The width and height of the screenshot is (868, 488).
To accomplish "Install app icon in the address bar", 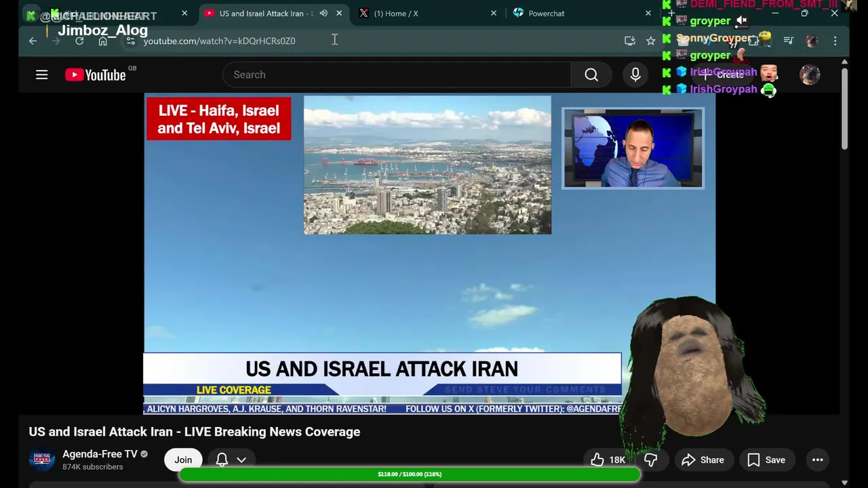I will tap(630, 41).
